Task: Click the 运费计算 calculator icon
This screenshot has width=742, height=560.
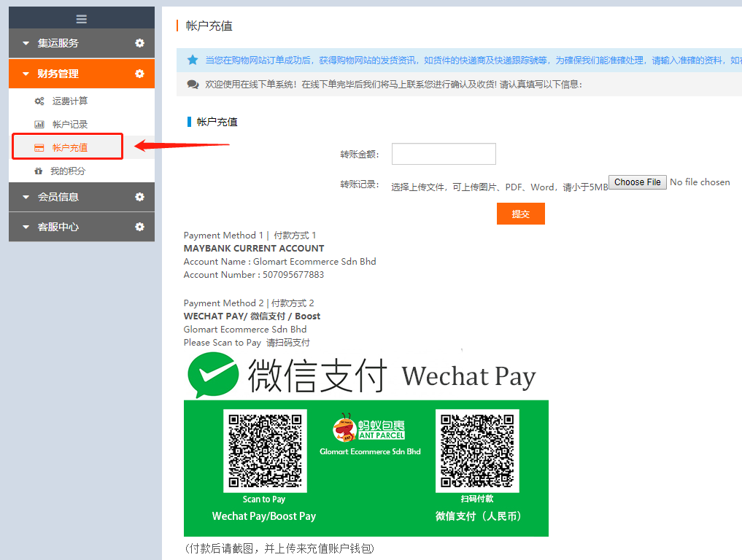Action: click(39, 101)
